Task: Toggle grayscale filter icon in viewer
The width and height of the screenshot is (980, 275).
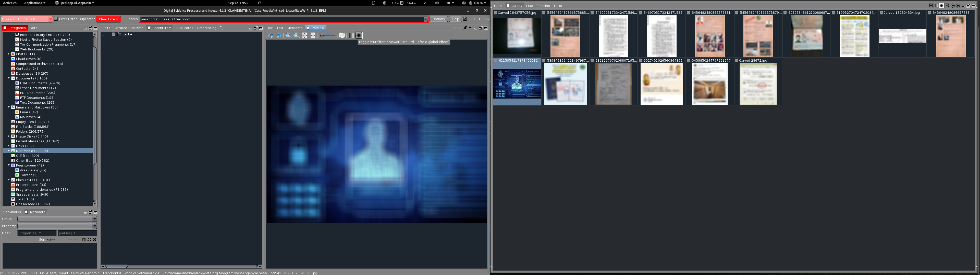Action: 351,35
